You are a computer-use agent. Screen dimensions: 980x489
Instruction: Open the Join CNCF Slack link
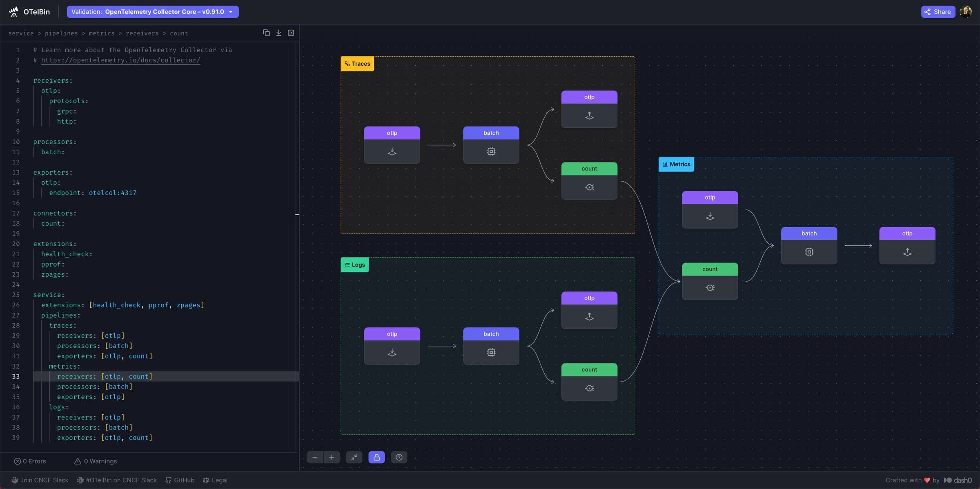(40, 480)
